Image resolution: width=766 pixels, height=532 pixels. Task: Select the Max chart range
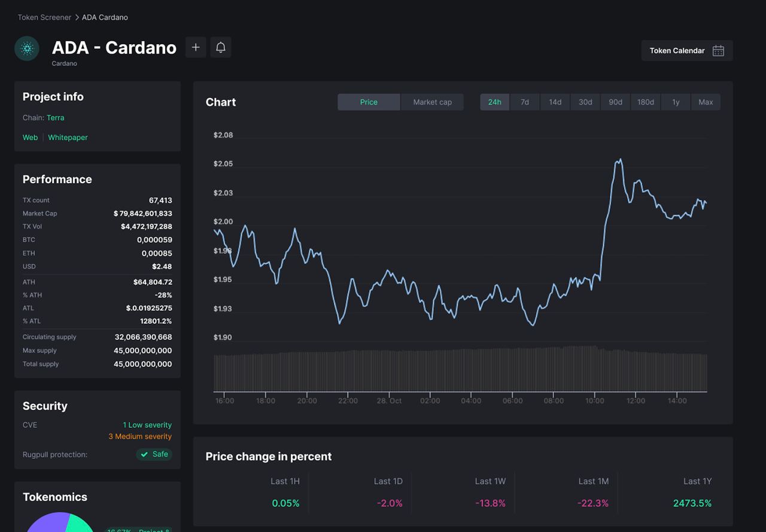click(706, 102)
